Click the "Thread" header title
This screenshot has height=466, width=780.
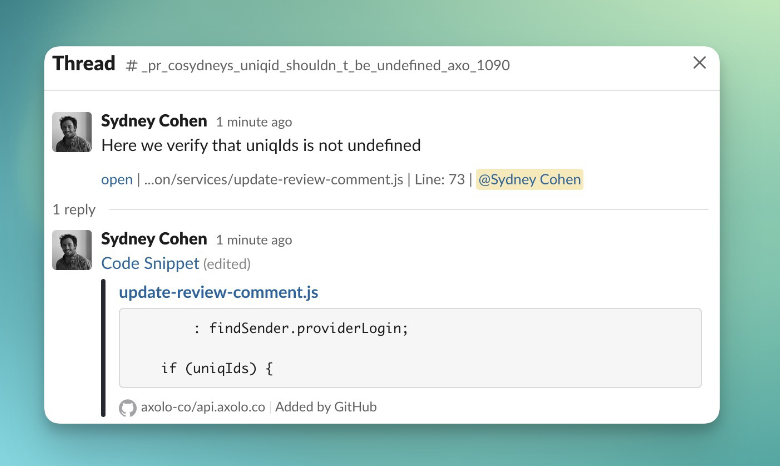[x=84, y=64]
